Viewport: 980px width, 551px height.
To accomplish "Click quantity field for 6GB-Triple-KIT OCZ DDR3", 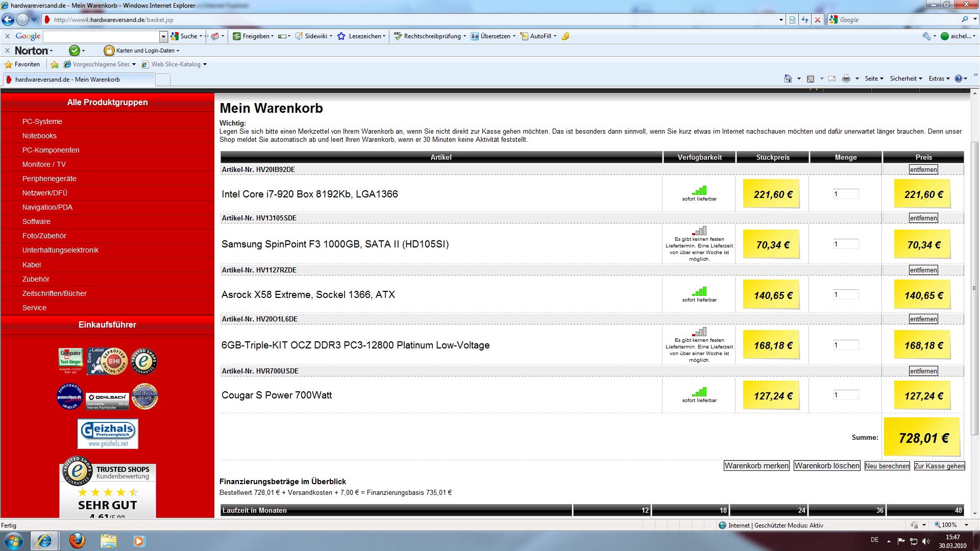I will point(846,345).
